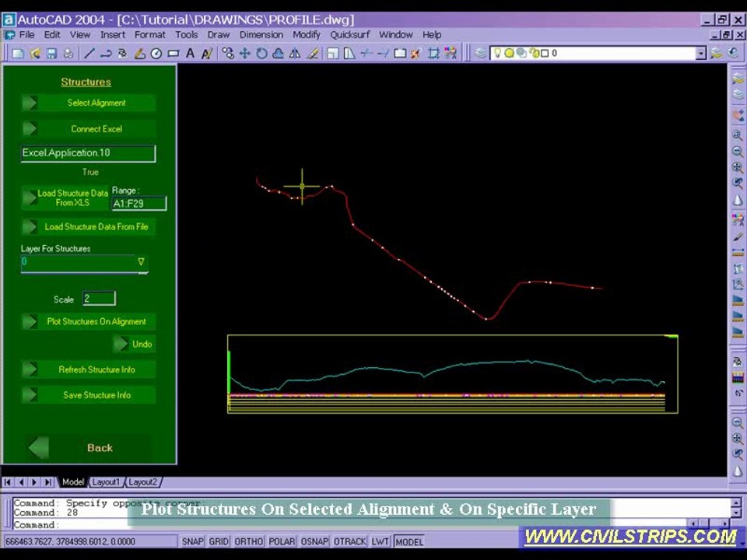Click the Connect Excel button
The image size is (747, 560).
89,128
